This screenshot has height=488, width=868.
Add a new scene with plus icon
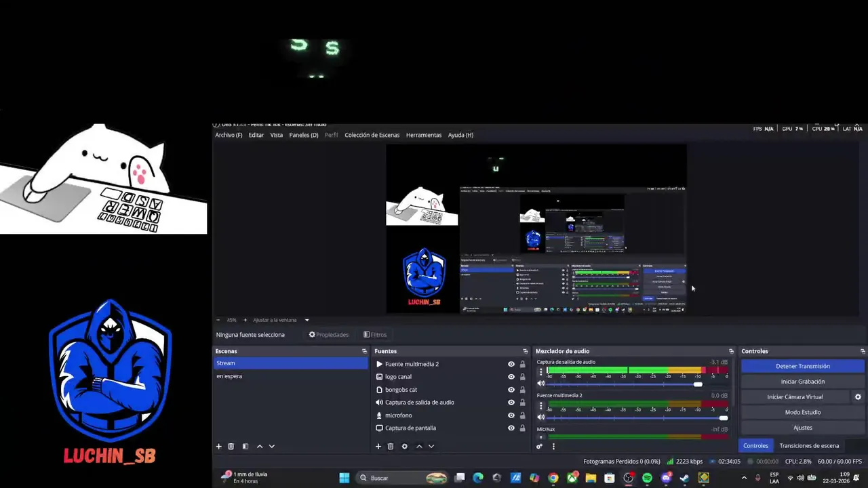click(x=219, y=447)
